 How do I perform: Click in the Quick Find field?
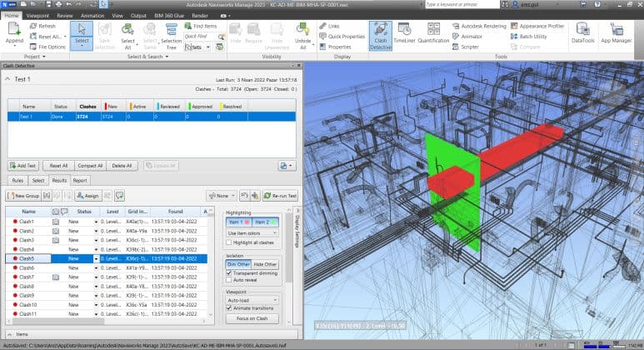201,36
